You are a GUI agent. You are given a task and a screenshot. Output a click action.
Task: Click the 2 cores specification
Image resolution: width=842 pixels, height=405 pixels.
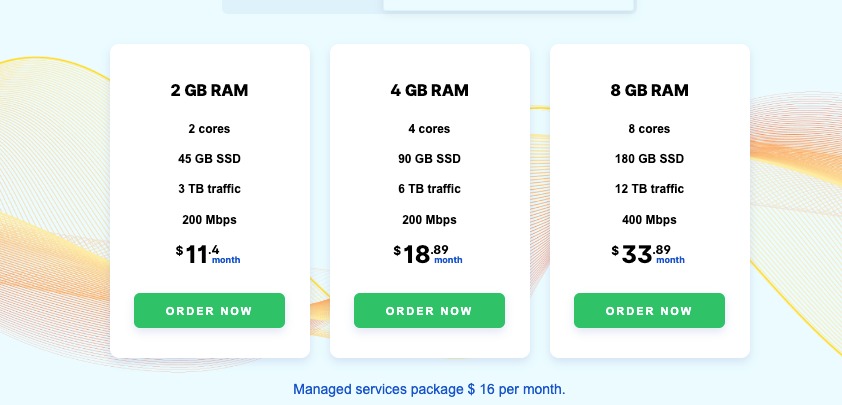[x=209, y=129]
